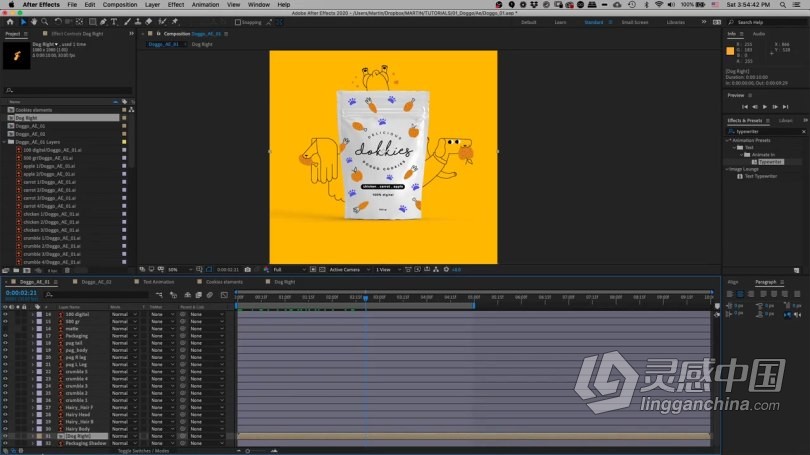
Task: Open the magnification 50% dropdown
Action: tap(180, 270)
